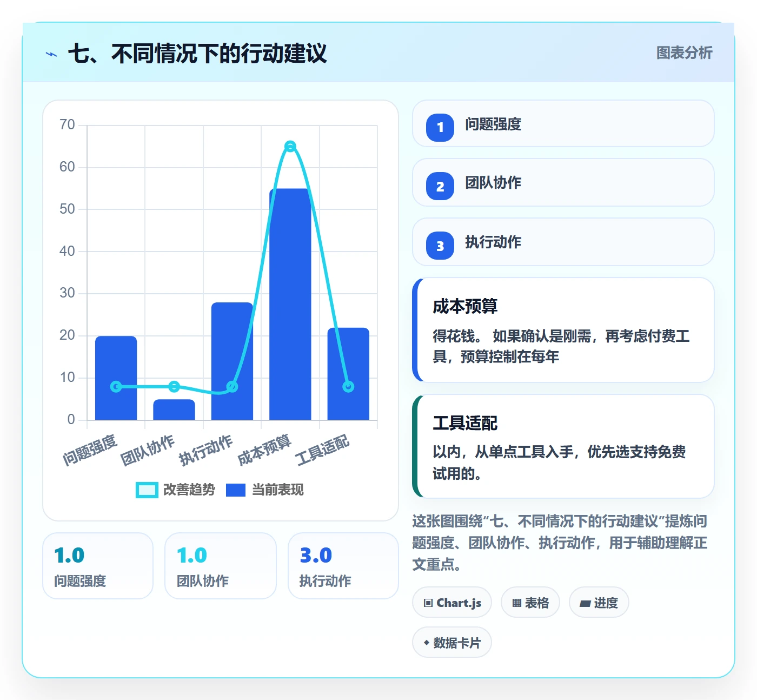Click the x-axis label 工具适配
This screenshot has height=700, width=757.
coord(322,450)
